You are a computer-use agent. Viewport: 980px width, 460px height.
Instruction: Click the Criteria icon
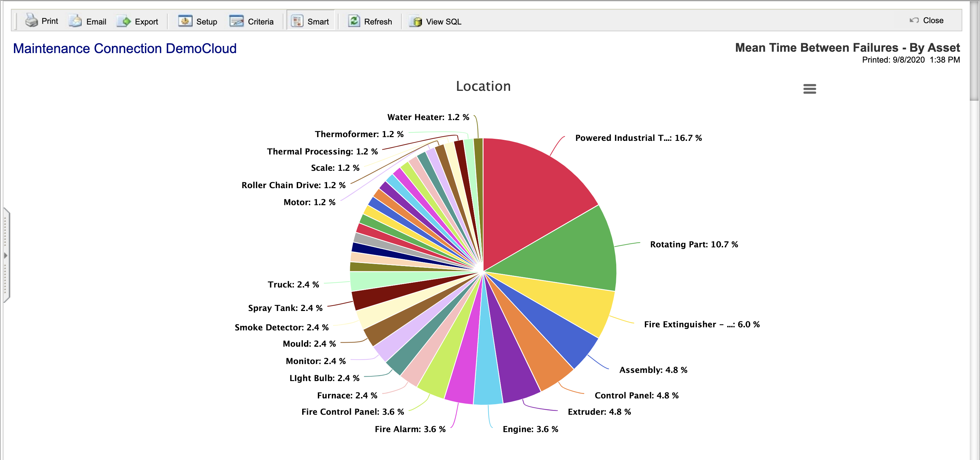(x=236, y=21)
